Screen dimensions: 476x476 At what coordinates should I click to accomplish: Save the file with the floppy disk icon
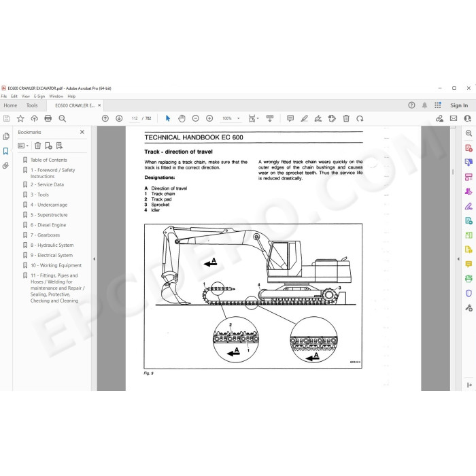6,118
